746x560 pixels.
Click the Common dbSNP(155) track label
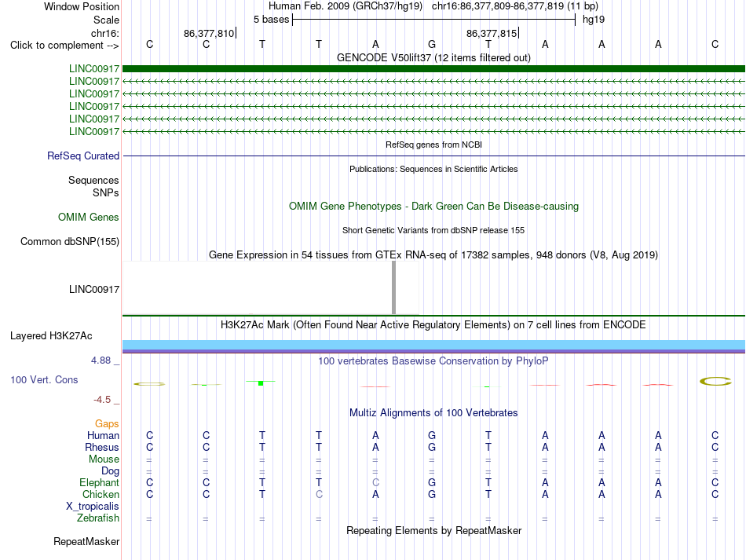69,241
